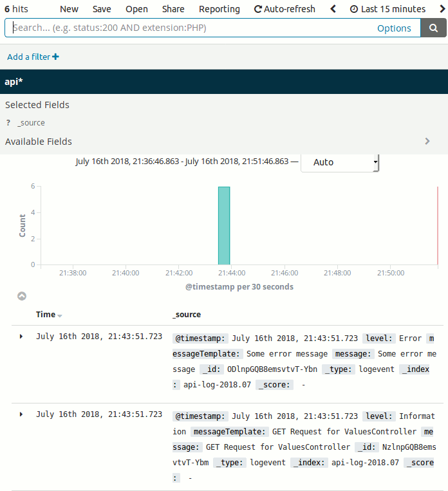
Task: Click the previous time range arrow
Action: pyautogui.click(x=333, y=9)
